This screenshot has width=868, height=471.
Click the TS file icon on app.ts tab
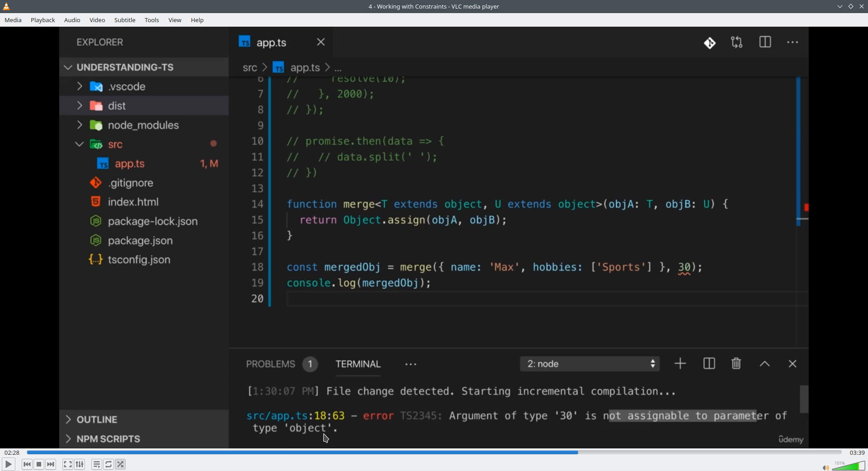[245, 42]
